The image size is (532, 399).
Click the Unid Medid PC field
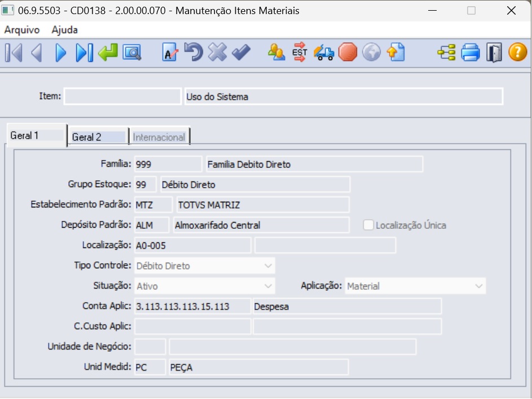click(x=150, y=367)
